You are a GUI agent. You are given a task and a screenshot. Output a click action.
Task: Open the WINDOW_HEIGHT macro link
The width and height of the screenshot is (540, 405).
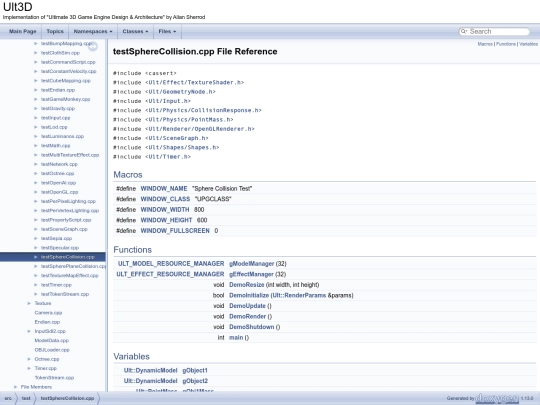[x=166, y=220]
